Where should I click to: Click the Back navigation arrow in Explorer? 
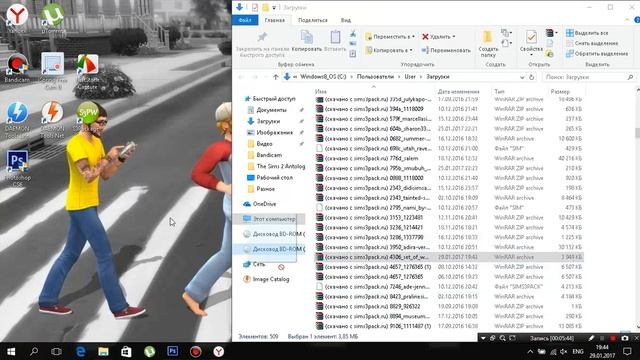click(241, 77)
